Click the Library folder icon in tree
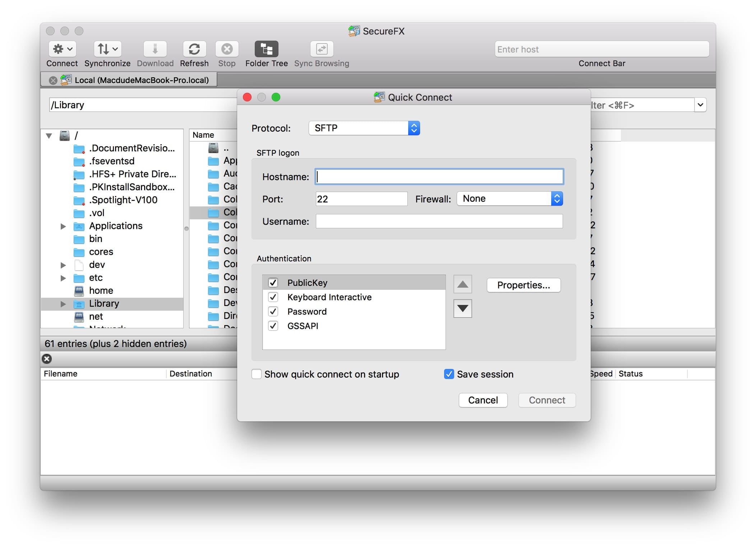 [x=79, y=304]
